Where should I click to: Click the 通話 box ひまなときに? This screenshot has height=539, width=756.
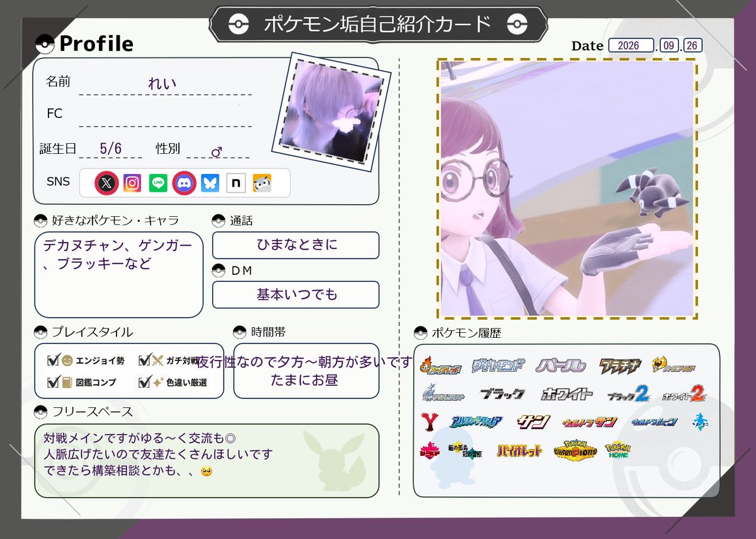coord(295,245)
